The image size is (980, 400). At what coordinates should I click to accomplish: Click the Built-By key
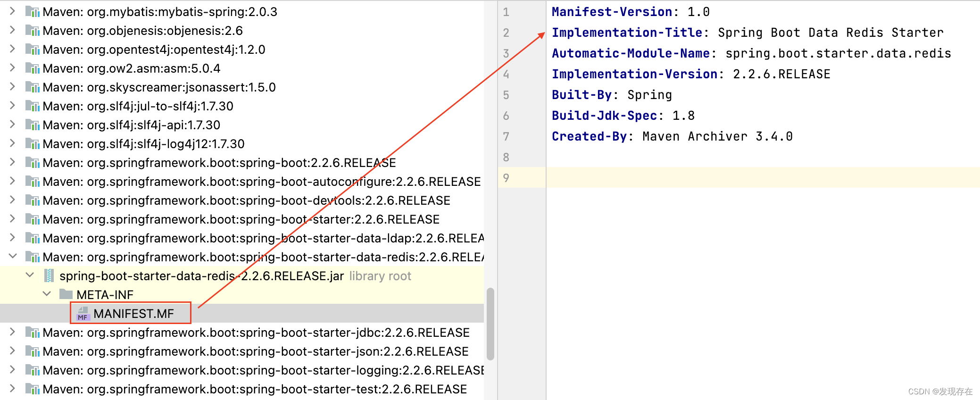tap(581, 95)
